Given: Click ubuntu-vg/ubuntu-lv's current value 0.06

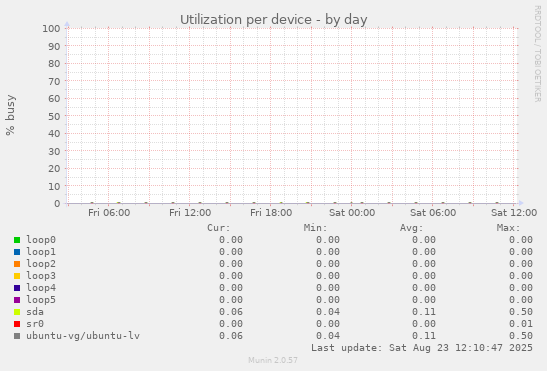Looking at the screenshot, I should coord(231,336).
